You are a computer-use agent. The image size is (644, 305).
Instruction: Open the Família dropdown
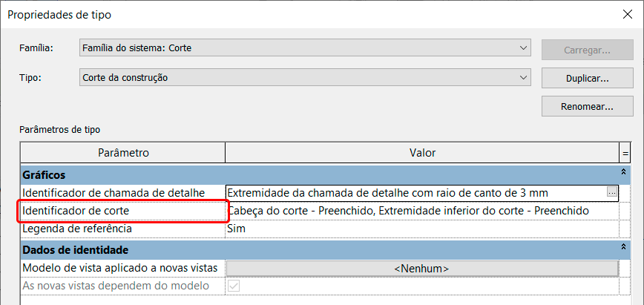305,48
